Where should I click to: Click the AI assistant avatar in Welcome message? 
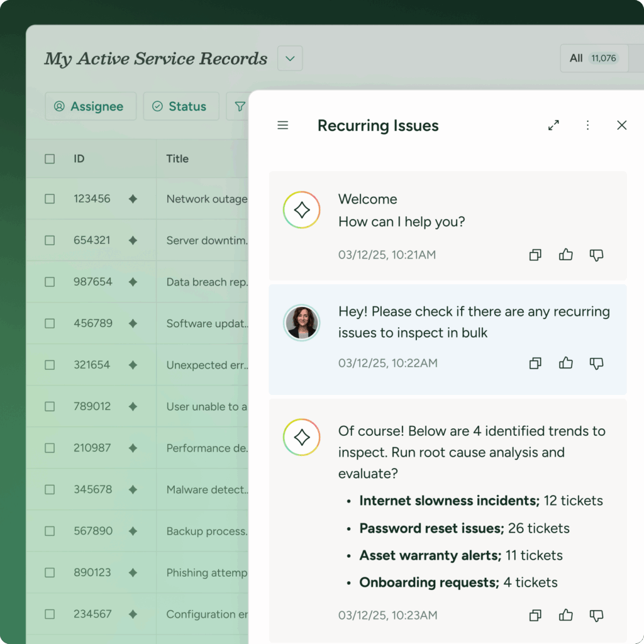click(301, 210)
